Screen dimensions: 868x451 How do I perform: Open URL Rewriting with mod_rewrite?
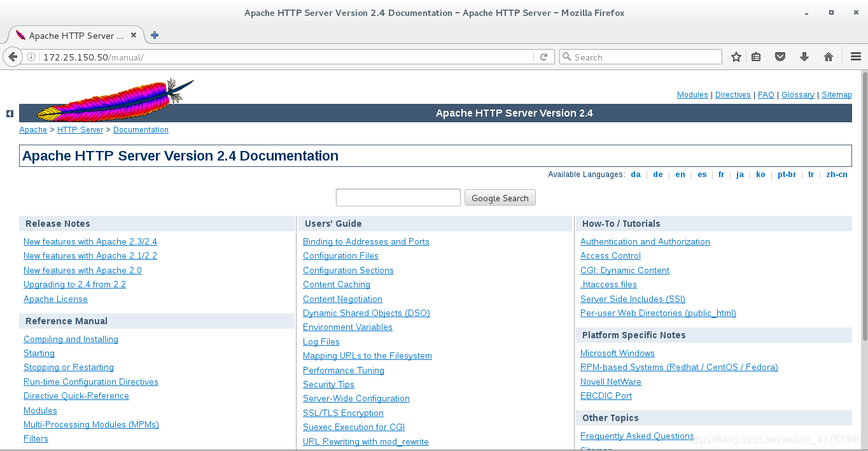point(366,441)
